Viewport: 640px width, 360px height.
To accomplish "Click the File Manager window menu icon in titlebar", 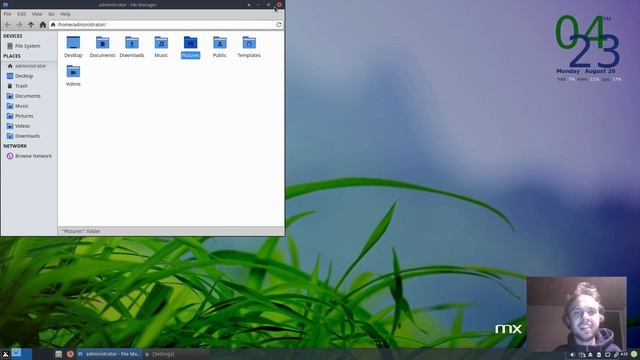I will click(x=5, y=4).
